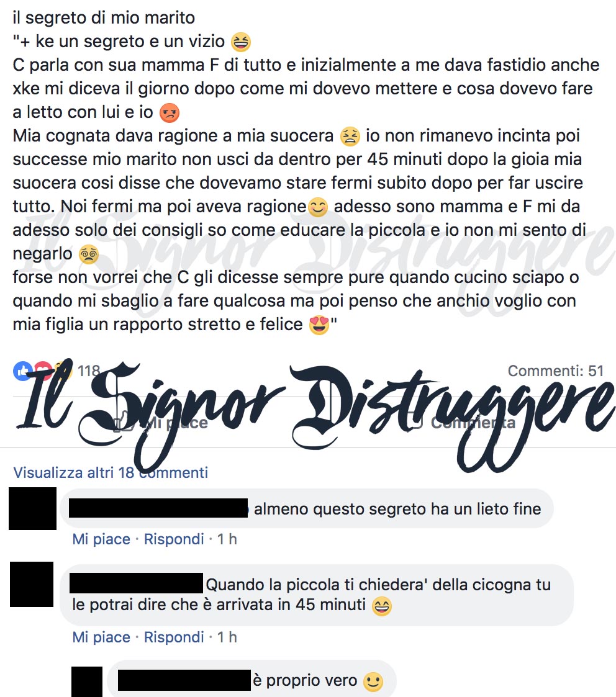Click the red love reaction icon
616x697 pixels.
tap(43, 371)
